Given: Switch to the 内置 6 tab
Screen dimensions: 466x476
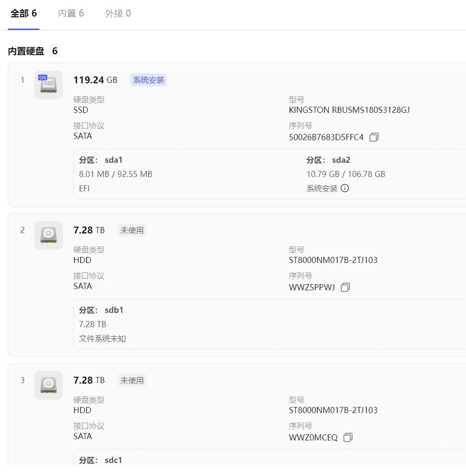Looking at the screenshot, I should [x=71, y=14].
